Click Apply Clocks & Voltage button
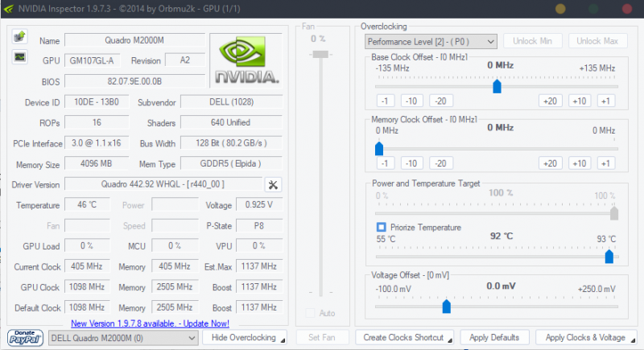The width and height of the screenshot is (644, 350). tap(586, 338)
